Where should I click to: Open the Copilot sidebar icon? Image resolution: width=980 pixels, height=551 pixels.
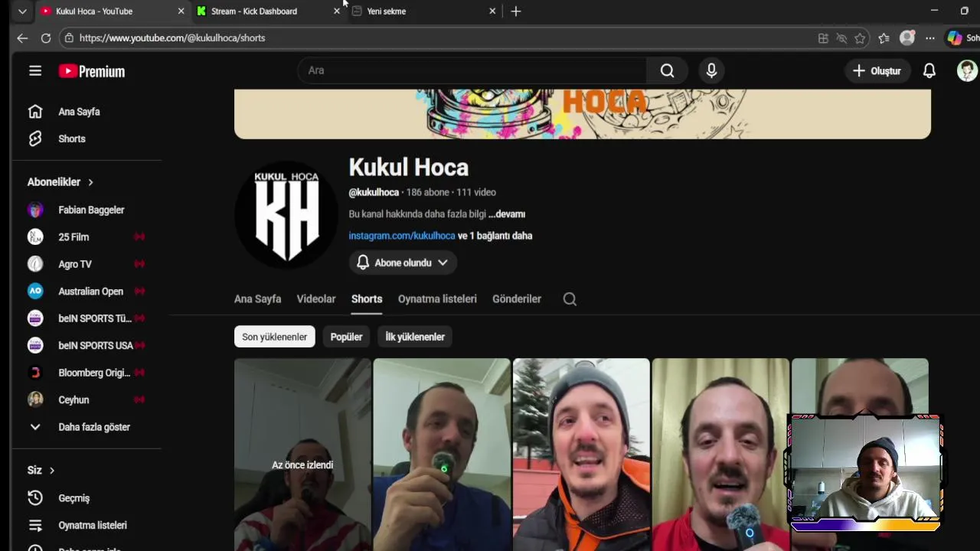[955, 37]
